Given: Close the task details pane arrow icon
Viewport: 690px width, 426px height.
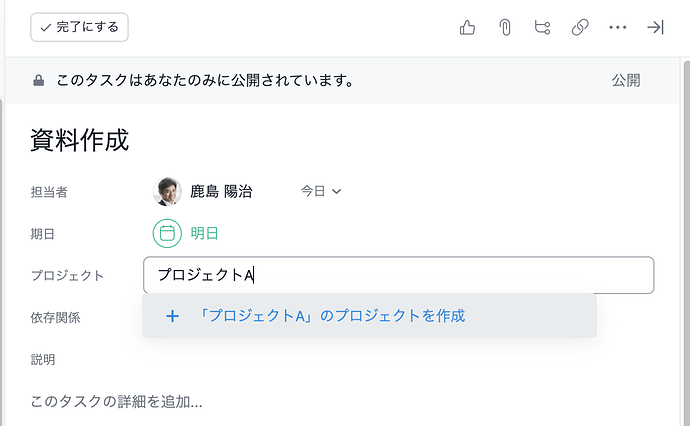Looking at the screenshot, I should click(656, 28).
